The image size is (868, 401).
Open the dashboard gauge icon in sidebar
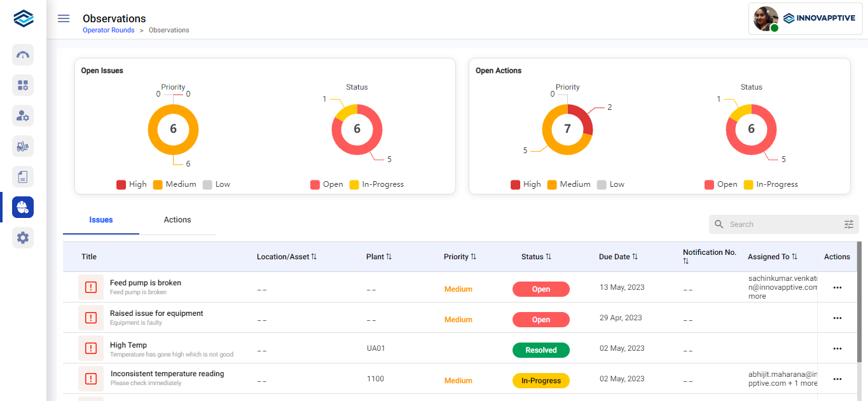point(23,55)
